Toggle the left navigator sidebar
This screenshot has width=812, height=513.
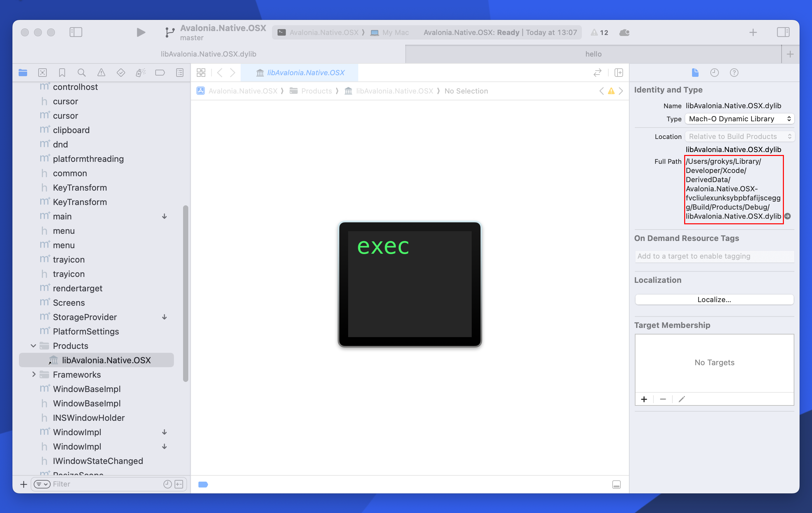tap(76, 32)
